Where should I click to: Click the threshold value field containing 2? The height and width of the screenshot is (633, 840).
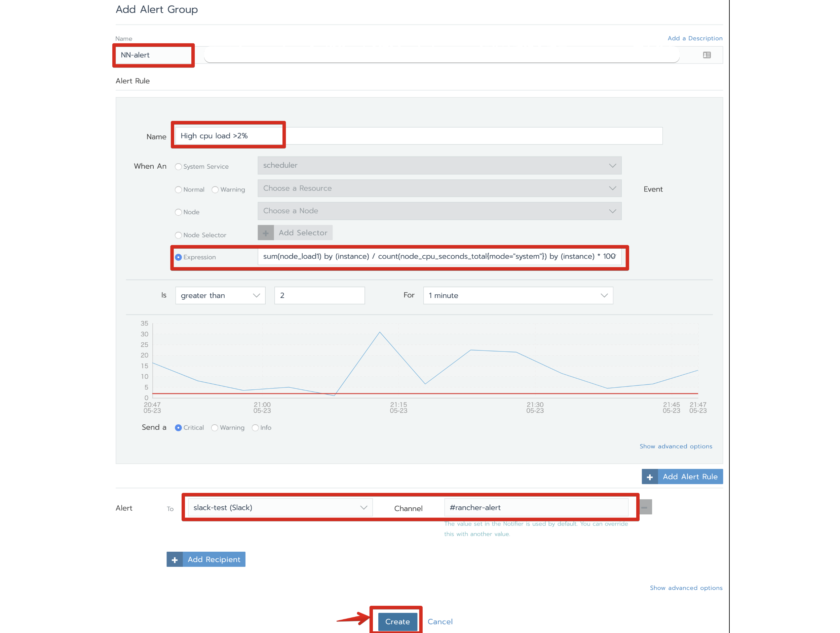click(319, 295)
